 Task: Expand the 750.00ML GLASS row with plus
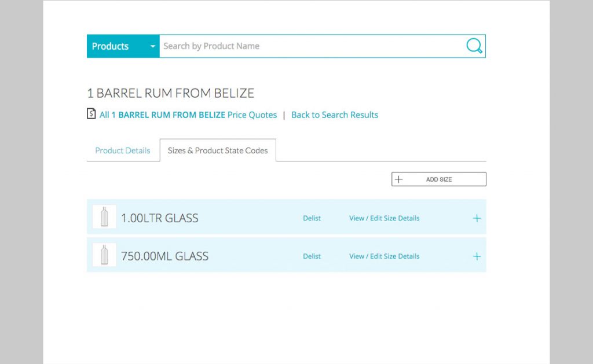click(477, 256)
